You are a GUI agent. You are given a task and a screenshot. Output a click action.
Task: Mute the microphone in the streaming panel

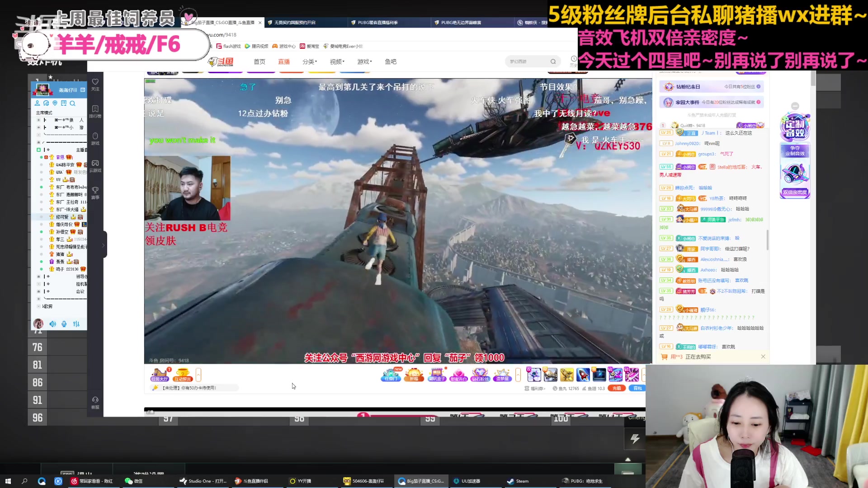click(x=64, y=324)
